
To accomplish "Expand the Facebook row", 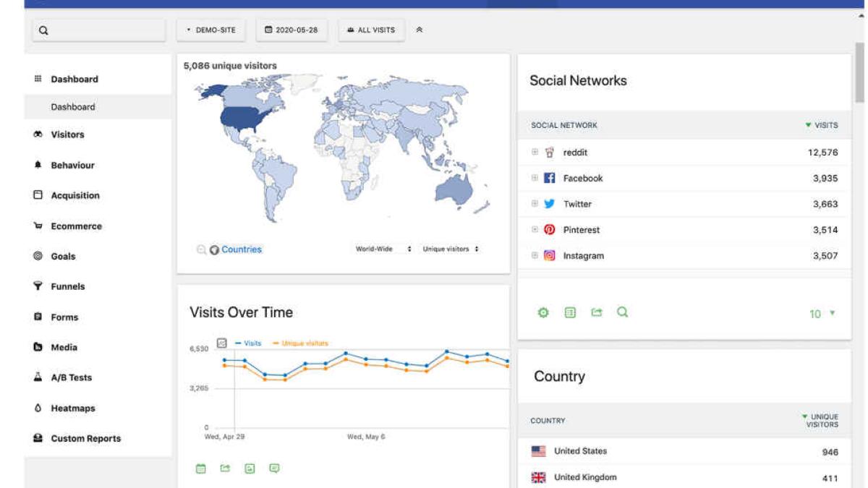I will point(535,178).
